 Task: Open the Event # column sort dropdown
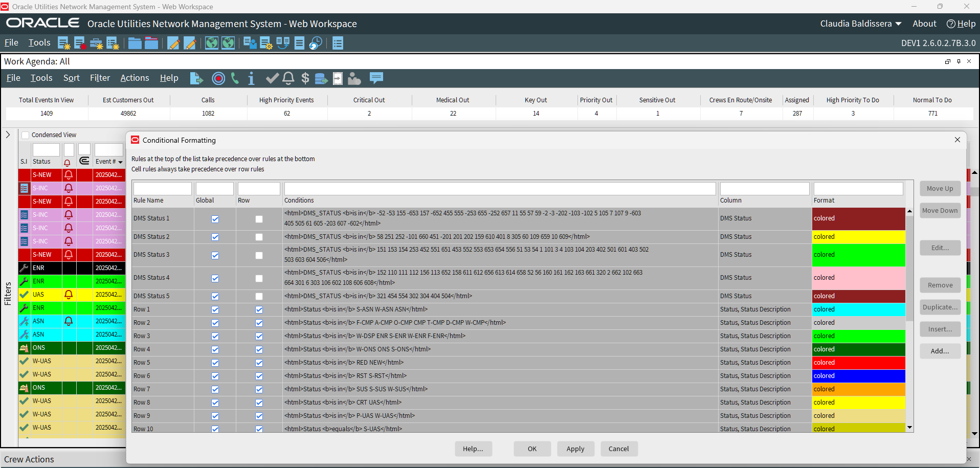pos(120,162)
